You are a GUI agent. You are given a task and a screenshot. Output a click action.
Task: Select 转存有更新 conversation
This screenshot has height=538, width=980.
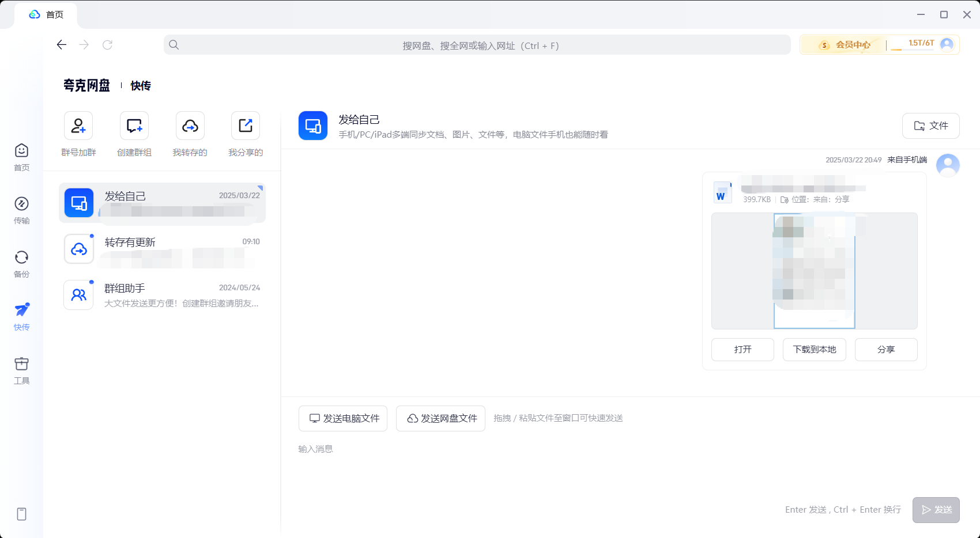point(162,249)
